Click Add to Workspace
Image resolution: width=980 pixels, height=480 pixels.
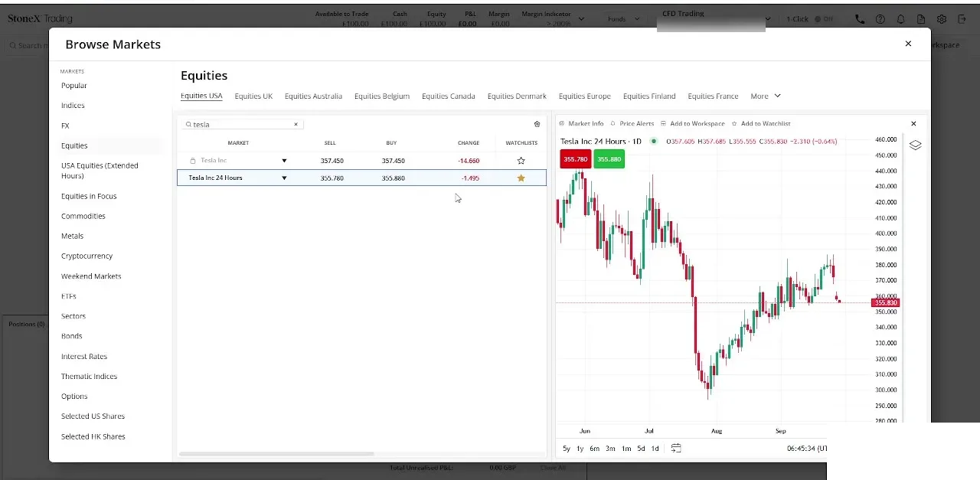coord(692,123)
